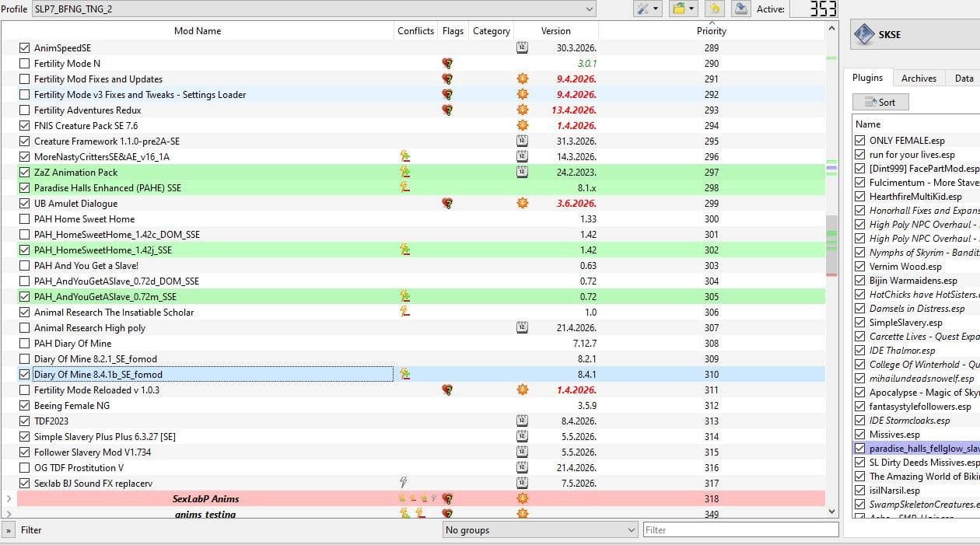Click conflict icon of PAH_AndYouGetASlave_0.72m_SSE
The height and width of the screenshot is (545, 980).
[x=404, y=297]
